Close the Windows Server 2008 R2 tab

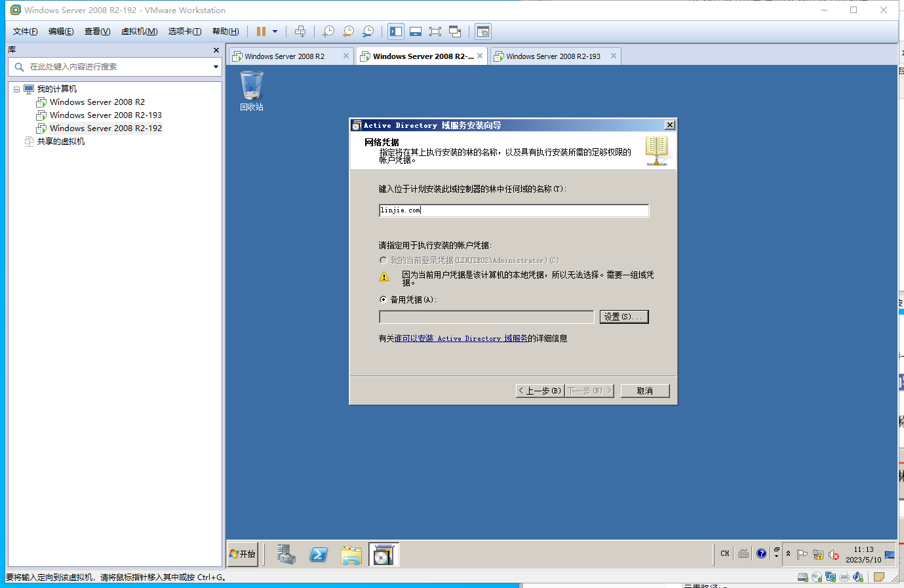click(346, 56)
